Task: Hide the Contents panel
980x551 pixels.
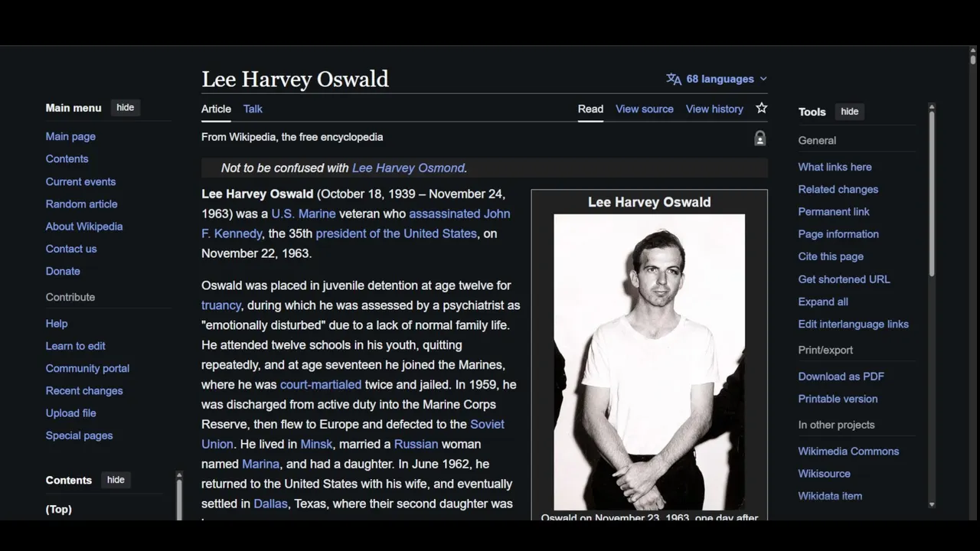Action: [x=116, y=480]
